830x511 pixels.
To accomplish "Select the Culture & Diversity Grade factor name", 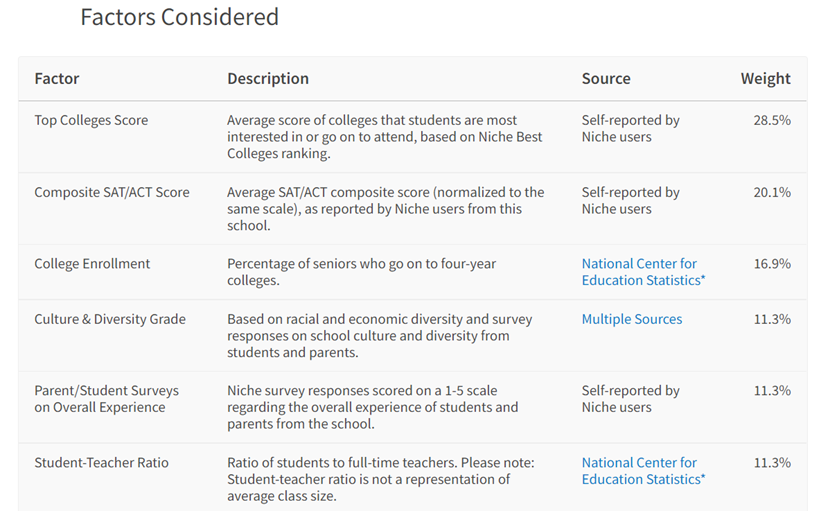I will point(110,319).
